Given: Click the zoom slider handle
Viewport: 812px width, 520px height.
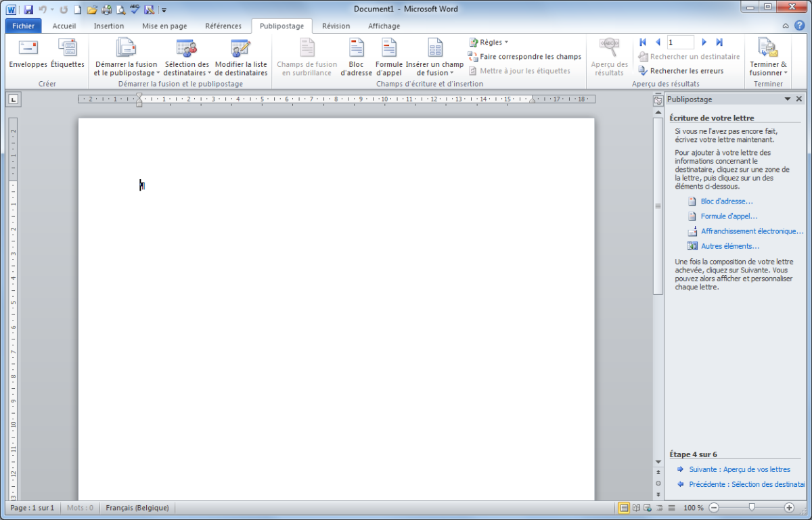Looking at the screenshot, I should click(752, 508).
